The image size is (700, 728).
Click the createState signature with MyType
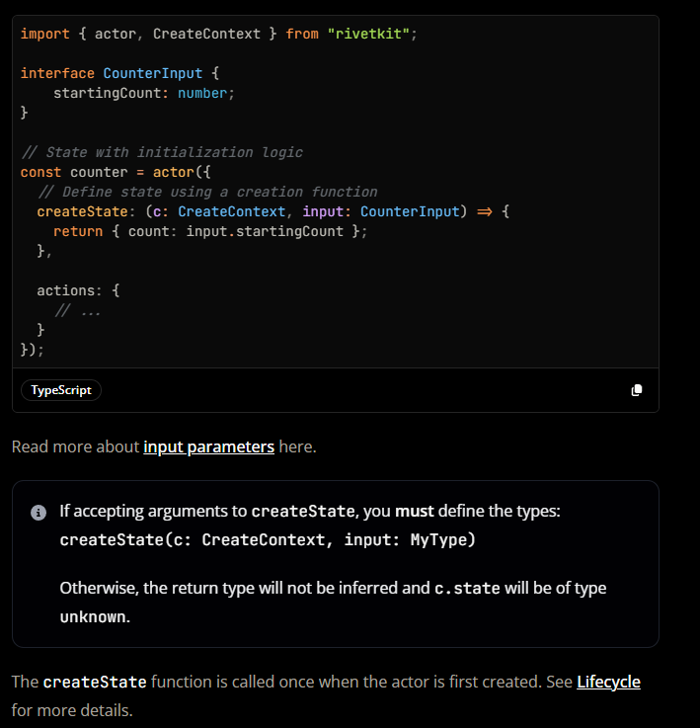tap(268, 539)
